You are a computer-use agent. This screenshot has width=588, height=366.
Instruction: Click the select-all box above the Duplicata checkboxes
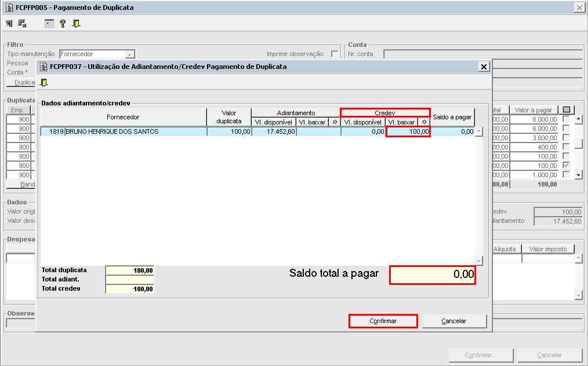(x=566, y=110)
